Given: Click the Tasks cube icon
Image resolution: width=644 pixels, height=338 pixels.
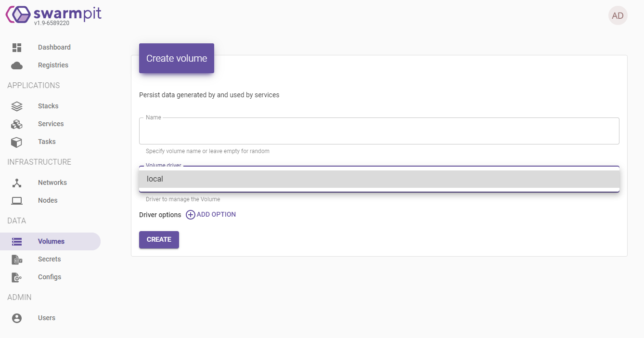Looking at the screenshot, I should (17, 142).
